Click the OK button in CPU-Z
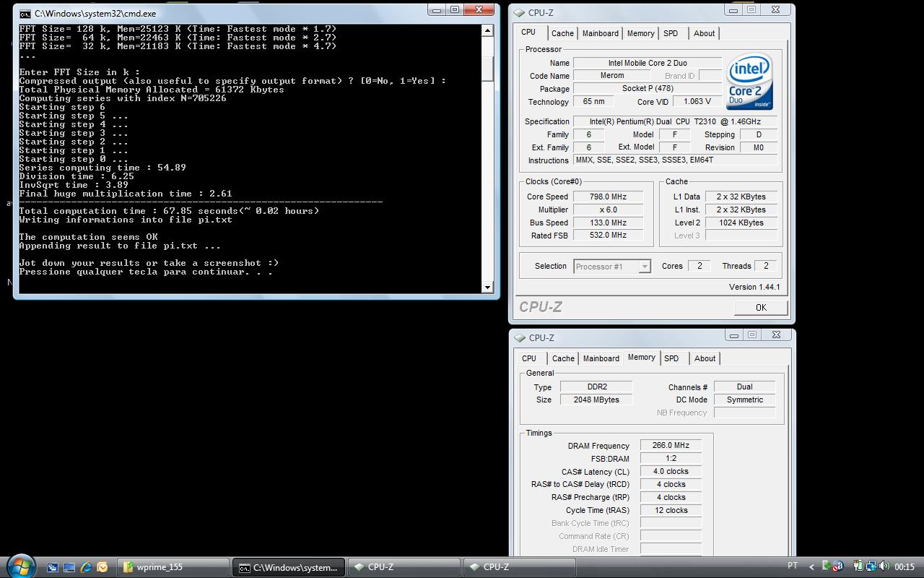Image resolution: width=924 pixels, height=578 pixels. click(761, 308)
